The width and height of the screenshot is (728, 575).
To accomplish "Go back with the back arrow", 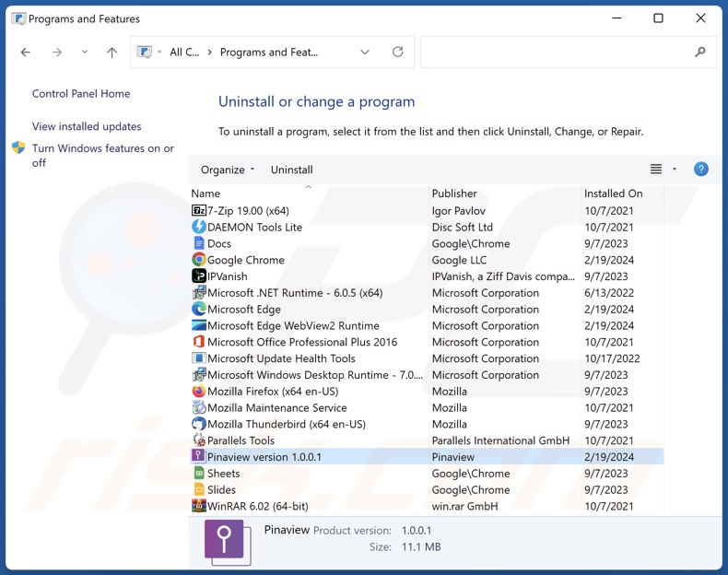I will pyautogui.click(x=26, y=52).
